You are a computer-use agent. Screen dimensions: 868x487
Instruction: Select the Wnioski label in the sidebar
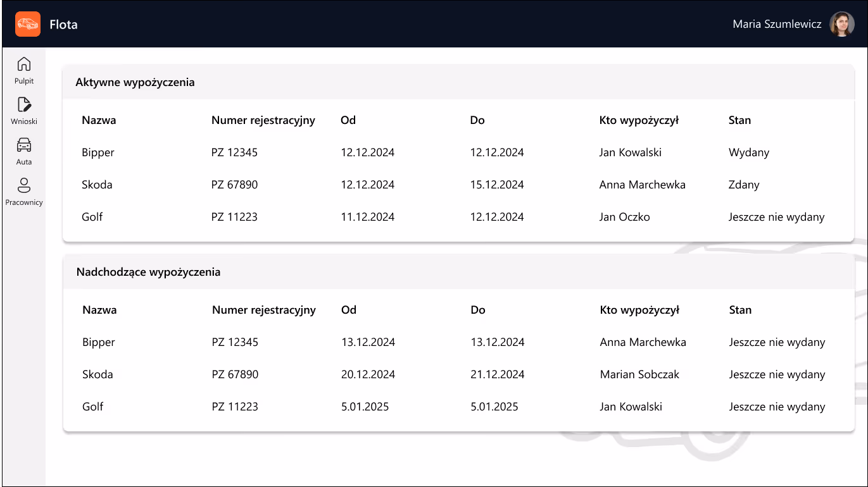click(x=24, y=121)
